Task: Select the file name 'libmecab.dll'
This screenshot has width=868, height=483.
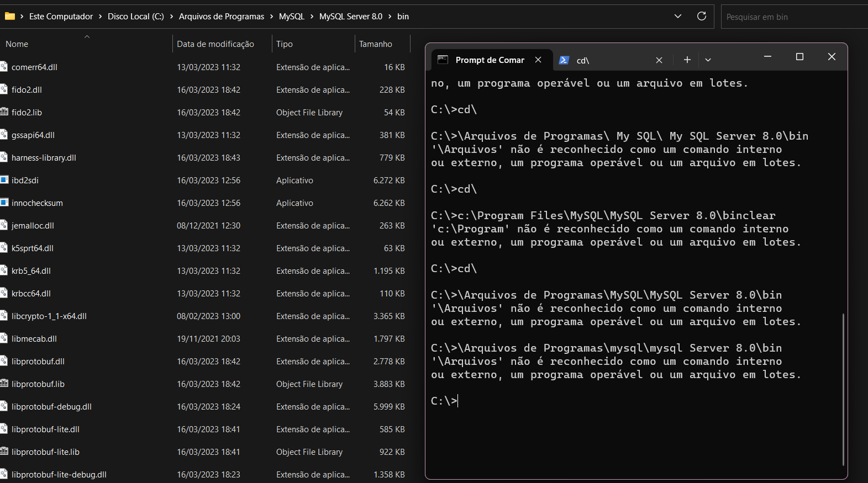Action: (x=34, y=339)
